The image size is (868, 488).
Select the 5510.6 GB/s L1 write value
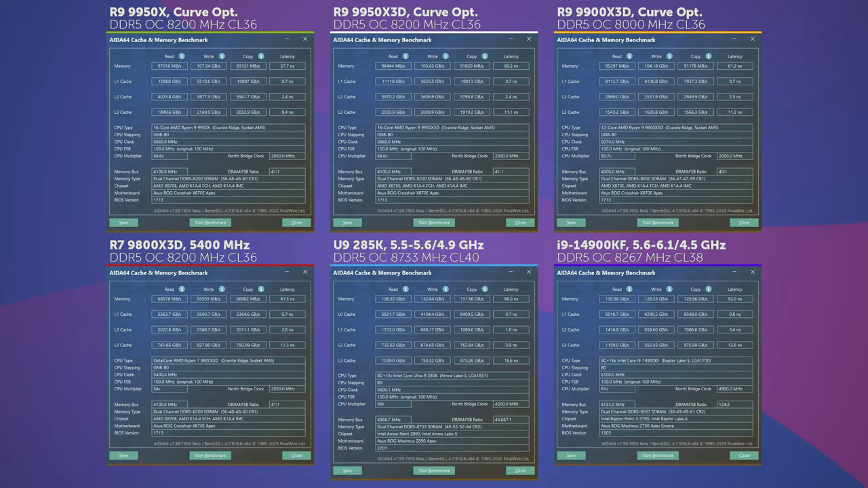tap(208, 81)
